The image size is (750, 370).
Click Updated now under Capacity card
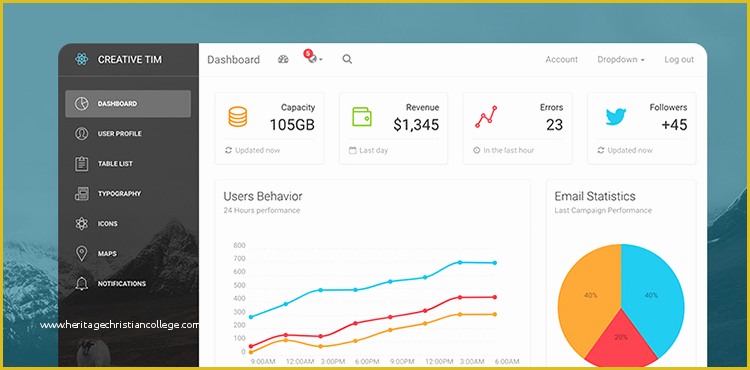click(x=257, y=150)
